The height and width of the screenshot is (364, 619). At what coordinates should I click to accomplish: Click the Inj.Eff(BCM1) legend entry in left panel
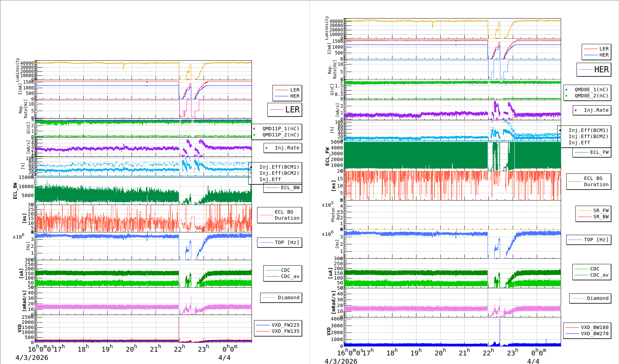click(279, 167)
